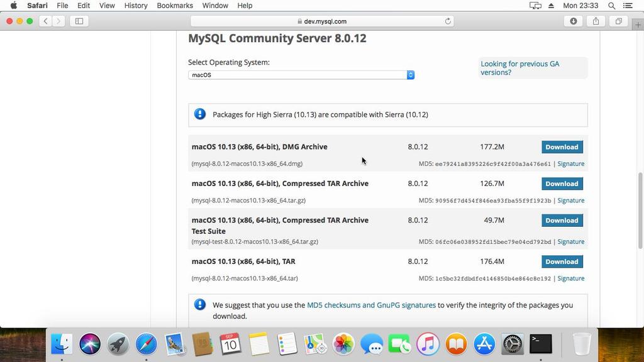Open iTunes in the Dock
This screenshot has width=644, height=362.
pos(428,344)
